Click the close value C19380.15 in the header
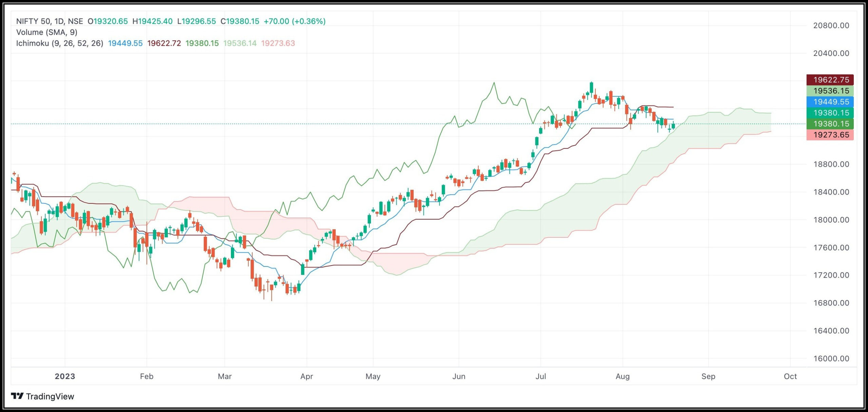This screenshot has height=412, width=868. pyautogui.click(x=240, y=21)
